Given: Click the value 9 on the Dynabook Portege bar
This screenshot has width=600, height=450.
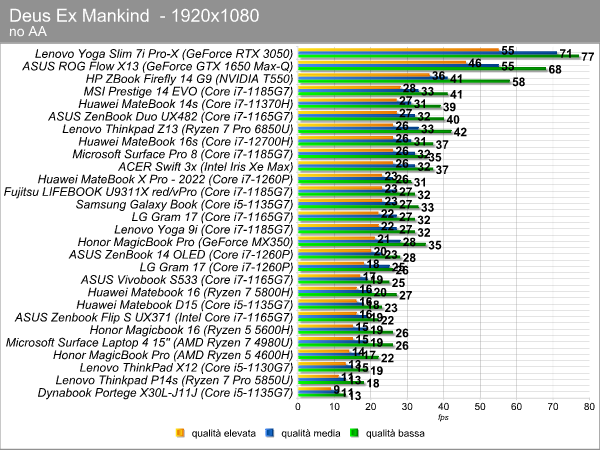Looking at the screenshot, I should coord(337,390).
